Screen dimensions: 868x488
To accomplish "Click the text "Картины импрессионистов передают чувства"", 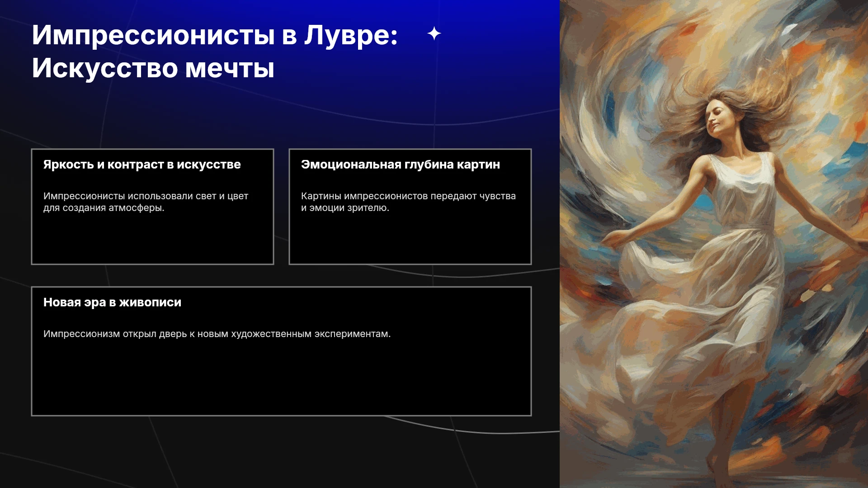I will (408, 196).
